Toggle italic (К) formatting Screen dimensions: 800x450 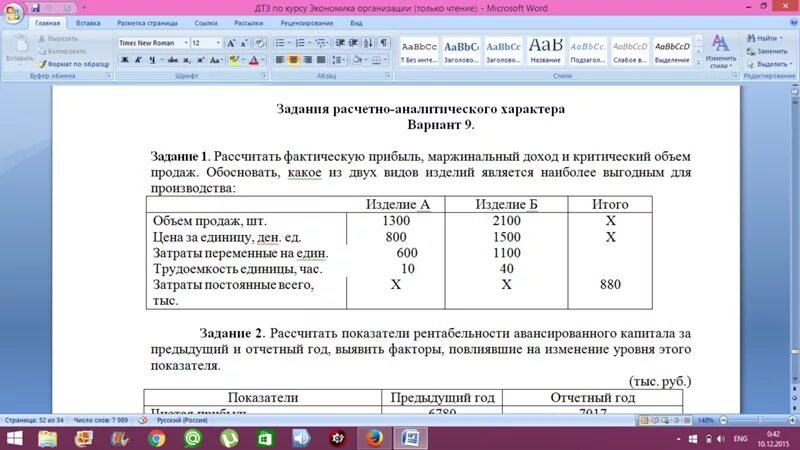pos(138,60)
